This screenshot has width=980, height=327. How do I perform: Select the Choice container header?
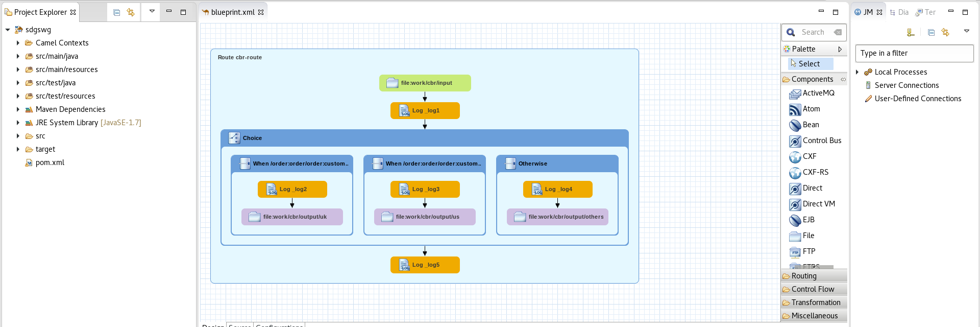425,138
